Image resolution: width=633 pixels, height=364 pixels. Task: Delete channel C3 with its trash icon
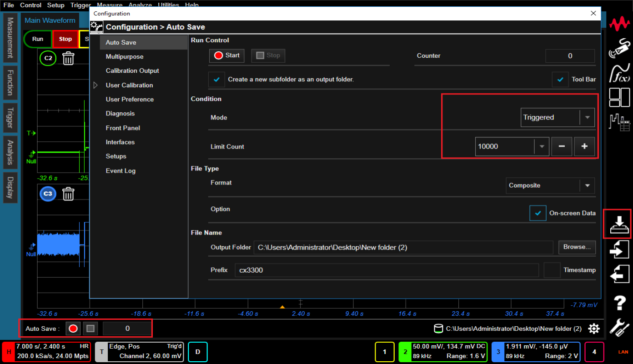coord(68,194)
